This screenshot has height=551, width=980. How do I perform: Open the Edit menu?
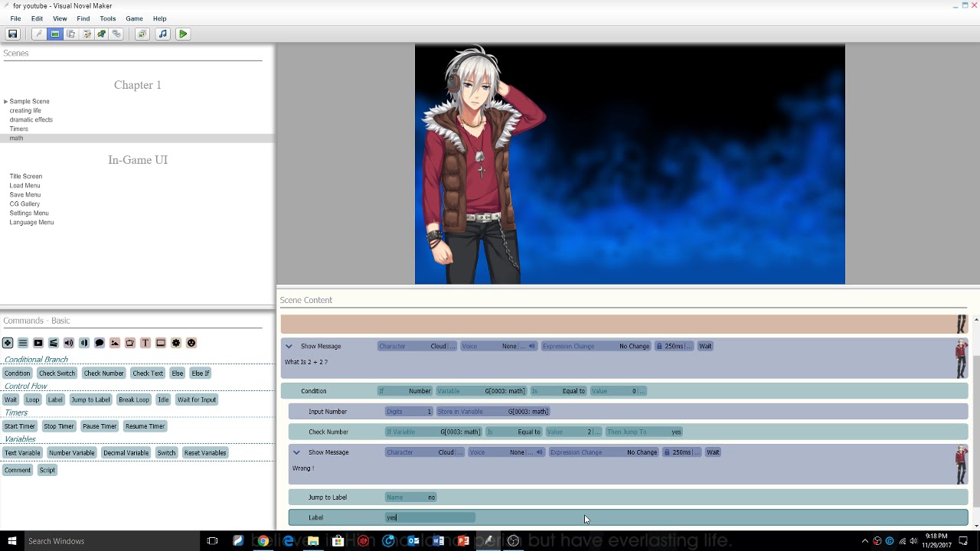click(37, 18)
